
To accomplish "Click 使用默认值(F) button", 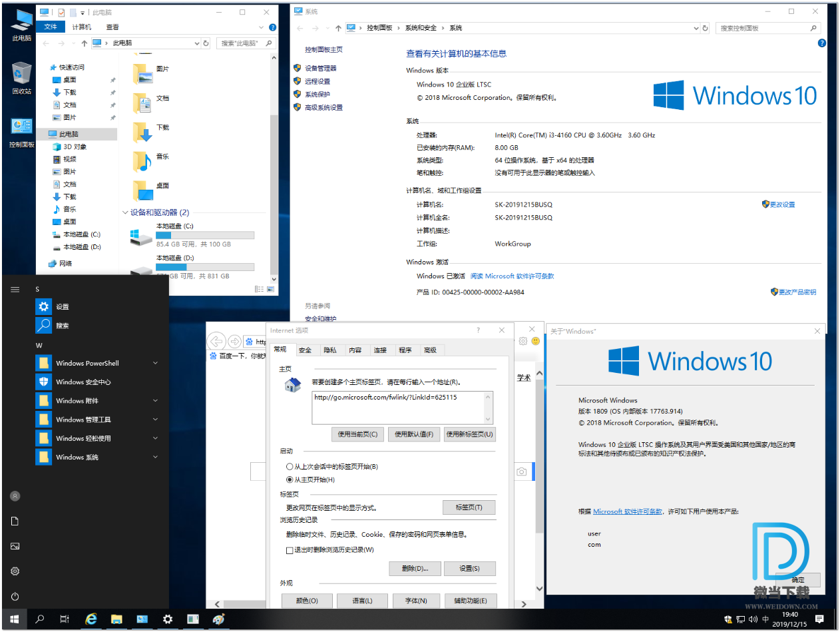I will pyautogui.click(x=414, y=434).
